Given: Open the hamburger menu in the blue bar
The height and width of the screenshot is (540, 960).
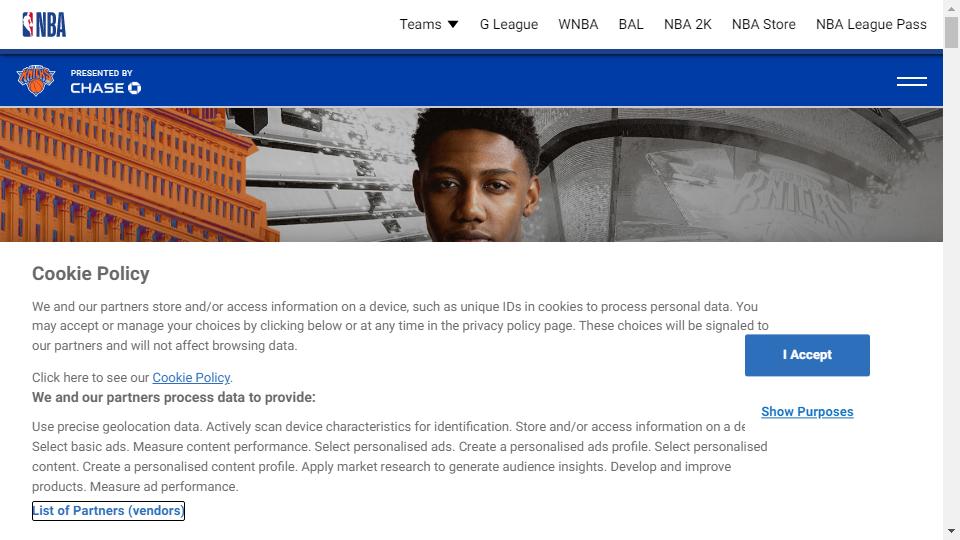Looking at the screenshot, I should click(911, 81).
